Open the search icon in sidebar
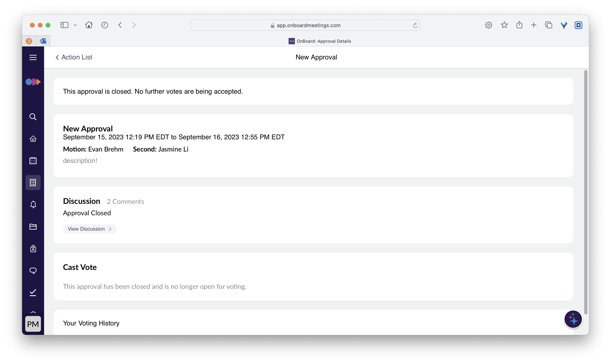The width and height of the screenshot is (611, 364). [33, 117]
